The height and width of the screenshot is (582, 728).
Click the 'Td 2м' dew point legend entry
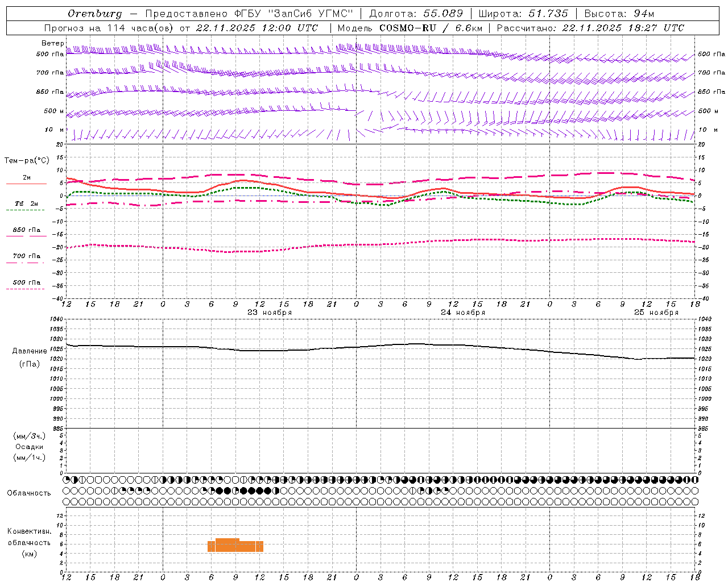pyautogui.click(x=27, y=203)
